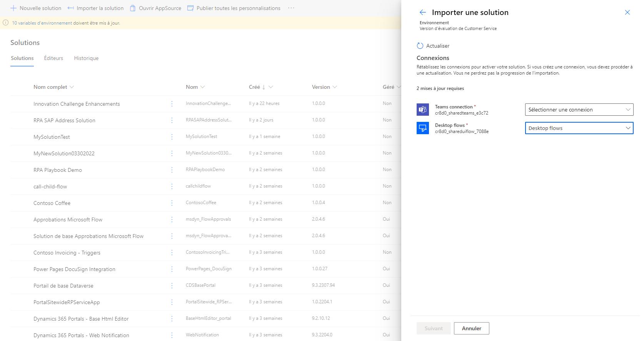Click the "2 mises à jour requises" text

440,88
